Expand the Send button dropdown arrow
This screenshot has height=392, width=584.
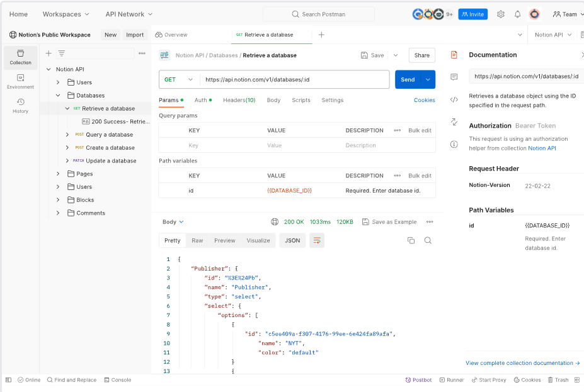[428, 80]
